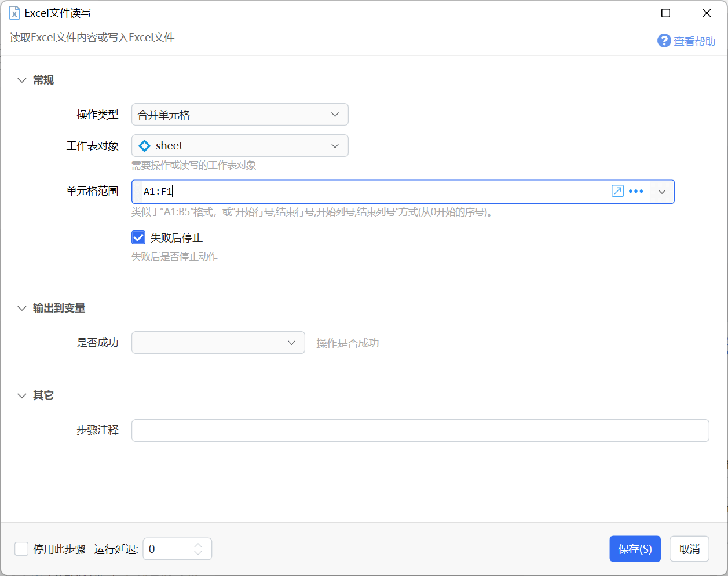Click the 取消 button
Image resolution: width=728 pixels, height=576 pixels.
pos(689,549)
